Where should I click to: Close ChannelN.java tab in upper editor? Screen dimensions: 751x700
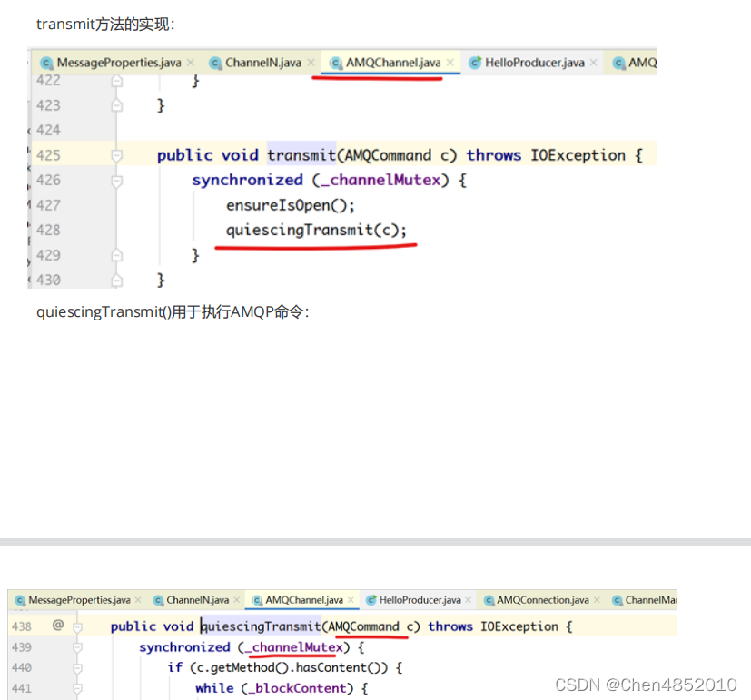click(311, 63)
